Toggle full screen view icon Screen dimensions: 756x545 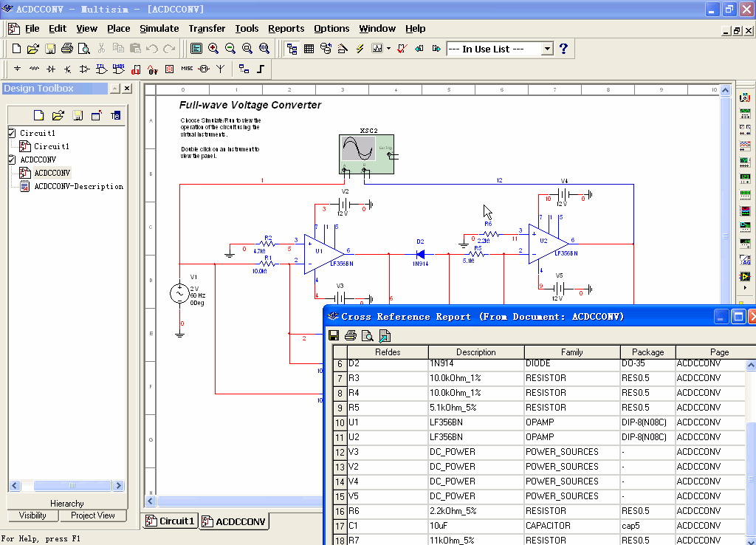tap(196, 49)
